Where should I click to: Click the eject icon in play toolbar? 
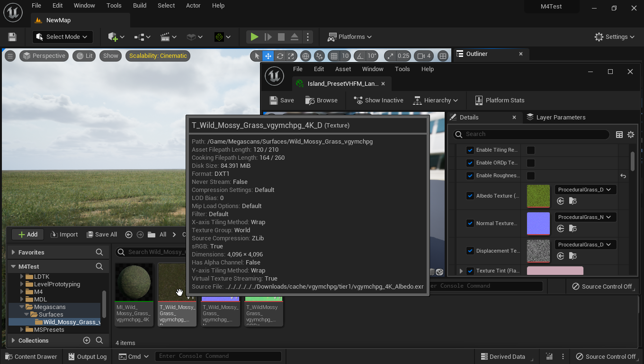pyautogui.click(x=294, y=37)
